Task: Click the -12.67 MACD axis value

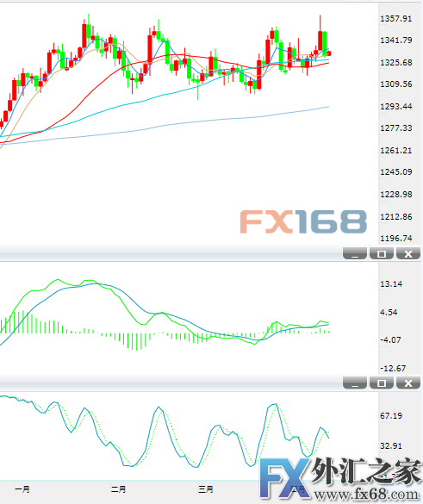Action: click(x=393, y=368)
